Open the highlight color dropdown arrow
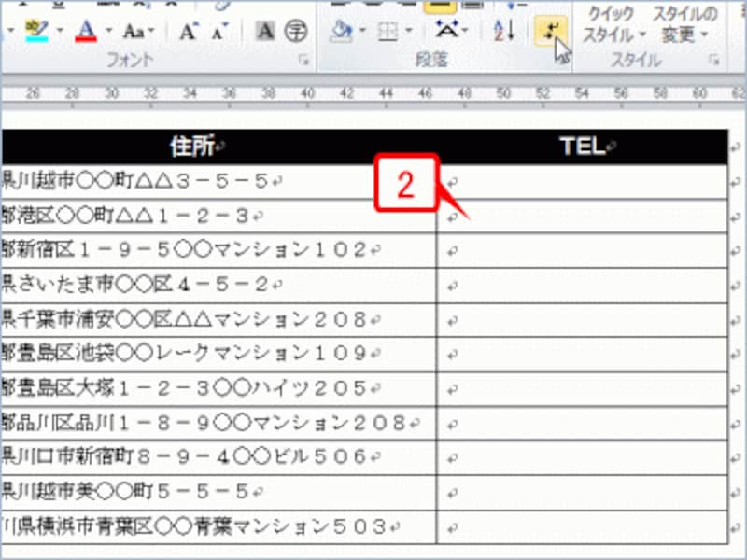Screen dimensions: 747x560 [60, 32]
